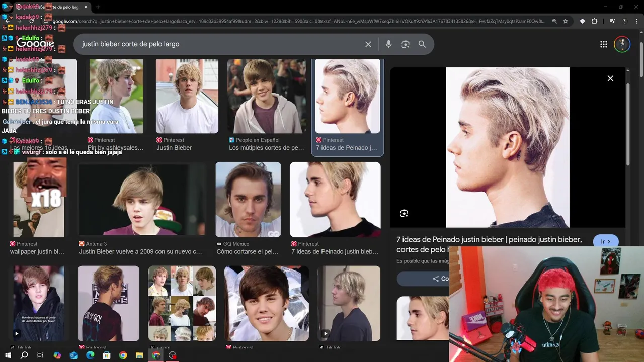Open File Explorer from the taskbar
This screenshot has width=644, height=362.
click(x=139, y=355)
